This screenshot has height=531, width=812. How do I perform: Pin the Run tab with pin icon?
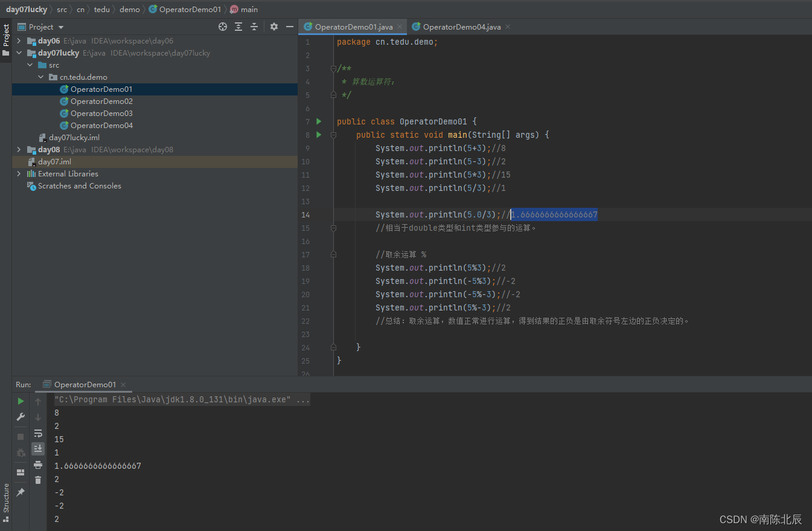pyautogui.click(x=21, y=492)
